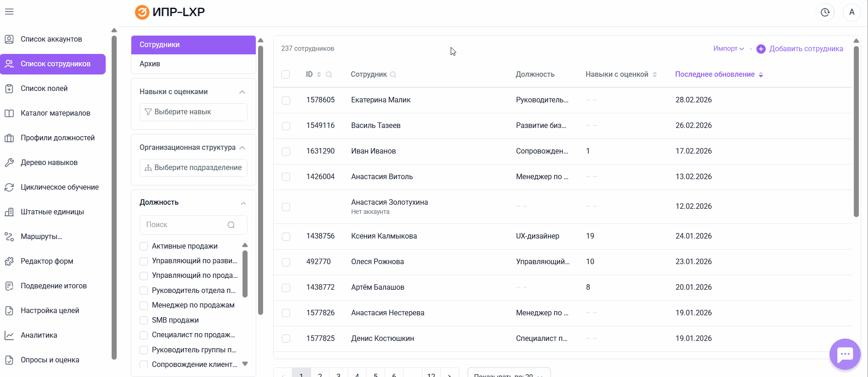
Task: Click the Аналитика chart icon
Action: (x=9, y=335)
